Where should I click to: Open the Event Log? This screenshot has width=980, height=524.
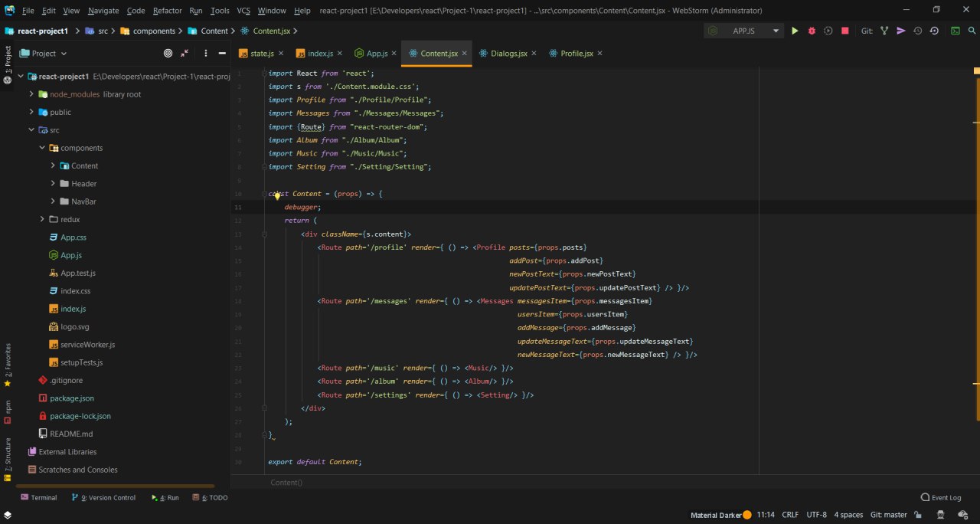point(940,497)
